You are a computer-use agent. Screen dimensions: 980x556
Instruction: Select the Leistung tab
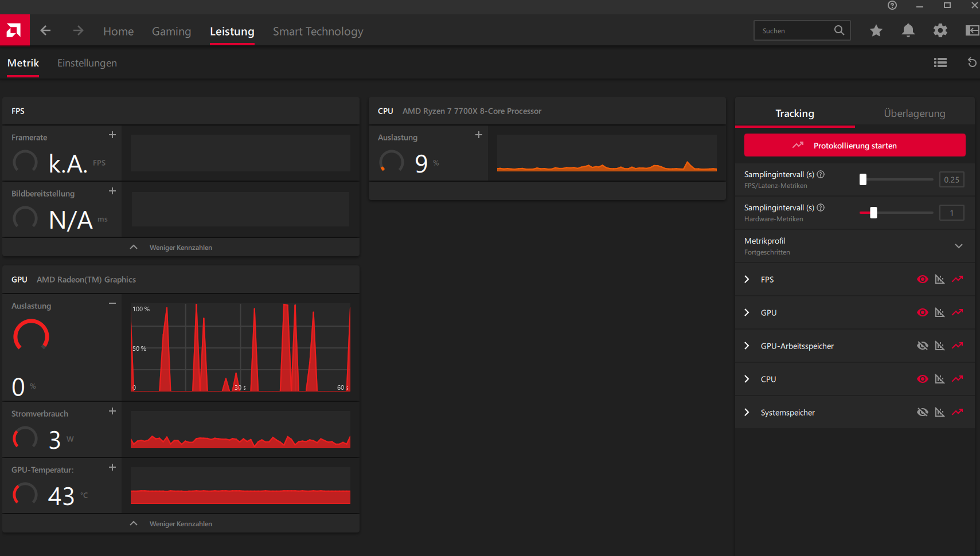click(232, 32)
